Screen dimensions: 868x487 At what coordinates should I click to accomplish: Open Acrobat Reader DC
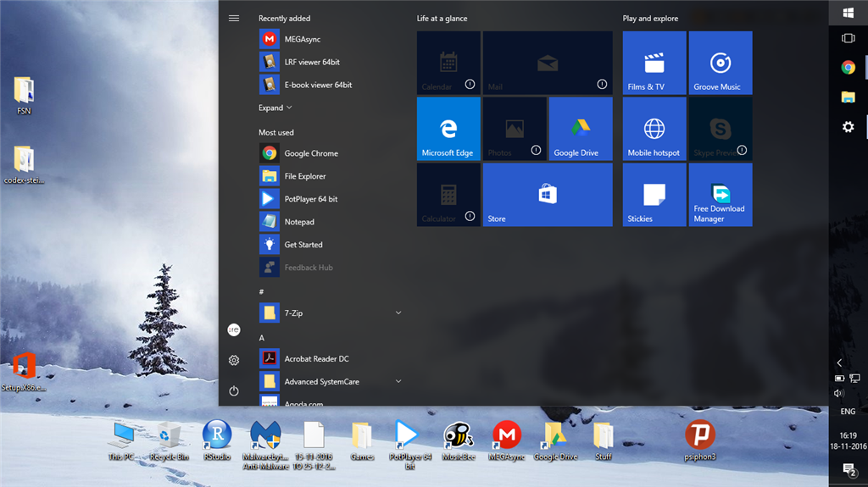(331, 358)
